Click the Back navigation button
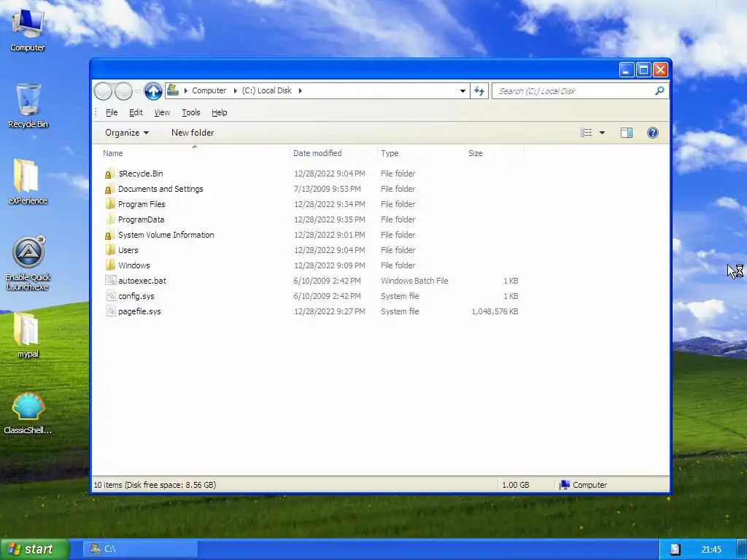The height and width of the screenshot is (560, 747). (x=103, y=90)
